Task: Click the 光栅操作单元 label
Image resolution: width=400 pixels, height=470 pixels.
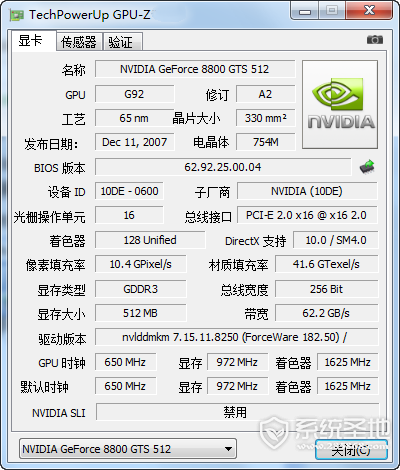Action: pyautogui.click(x=49, y=217)
